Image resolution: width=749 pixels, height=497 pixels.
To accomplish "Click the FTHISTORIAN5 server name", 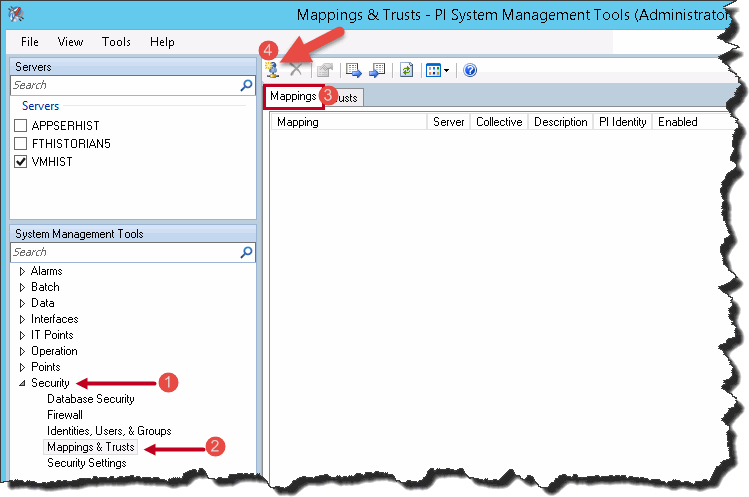I will (71, 143).
